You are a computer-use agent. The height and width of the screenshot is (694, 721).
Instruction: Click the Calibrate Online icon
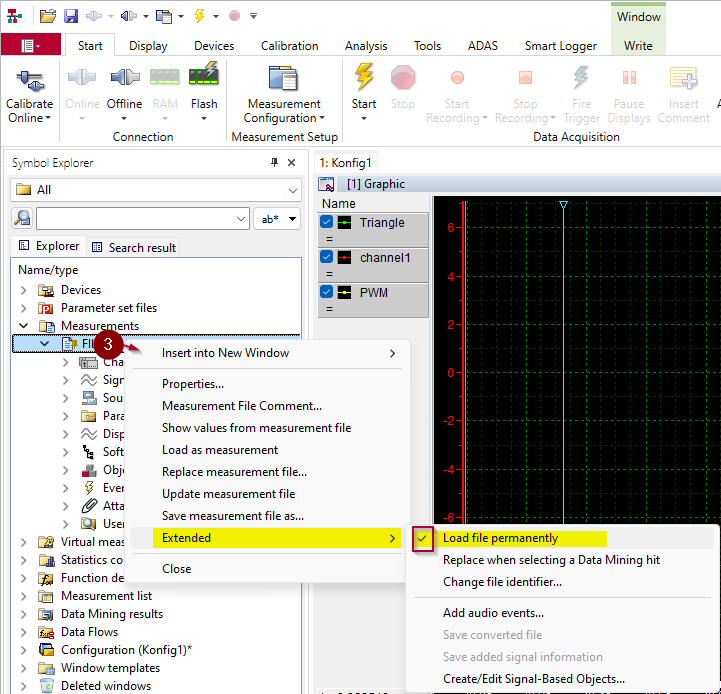coord(29,80)
